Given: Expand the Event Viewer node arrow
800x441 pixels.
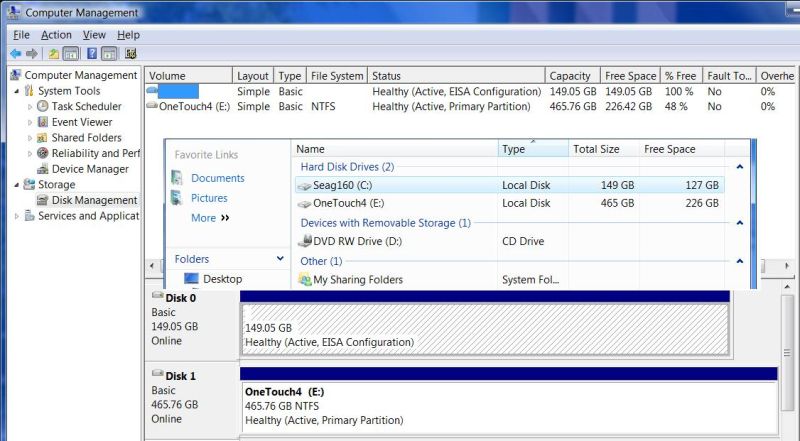Looking at the screenshot, I should click(30, 122).
